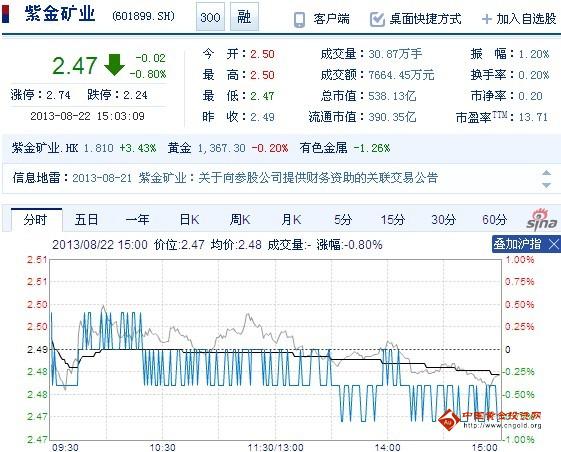The width and height of the screenshot is (561, 452).
Task: Click the 最低 2.47 low price
Action: pyautogui.click(x=262, y=96)
